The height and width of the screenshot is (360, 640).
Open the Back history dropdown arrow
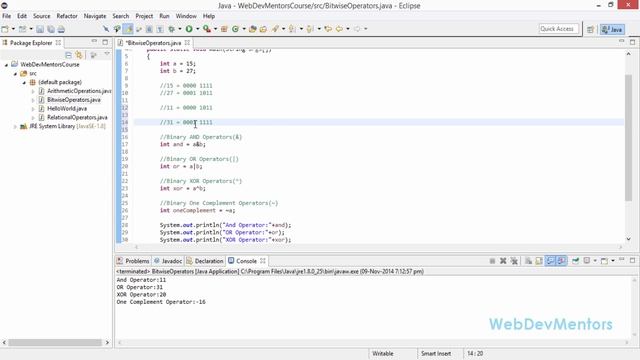(x=348, y=29)
